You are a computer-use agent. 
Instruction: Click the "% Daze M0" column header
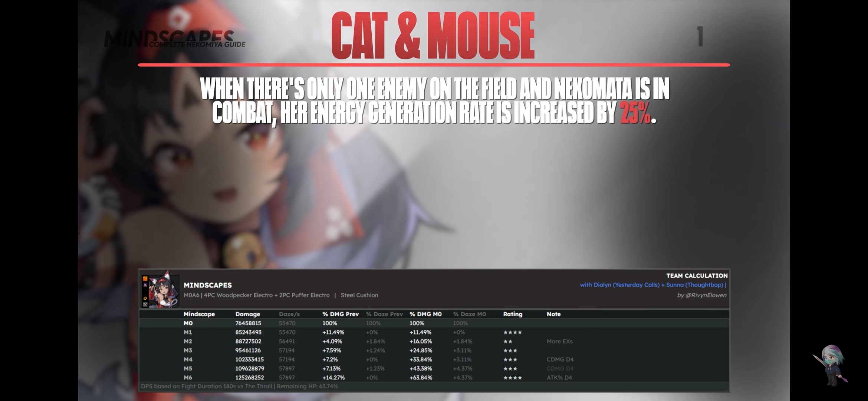click(x=469, y=314)
